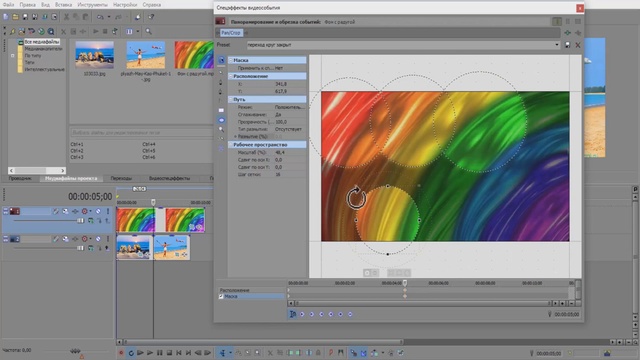Screen dimensions: 640x360
Task: Collapse the Маска property group
Action: tap(231, 60)
